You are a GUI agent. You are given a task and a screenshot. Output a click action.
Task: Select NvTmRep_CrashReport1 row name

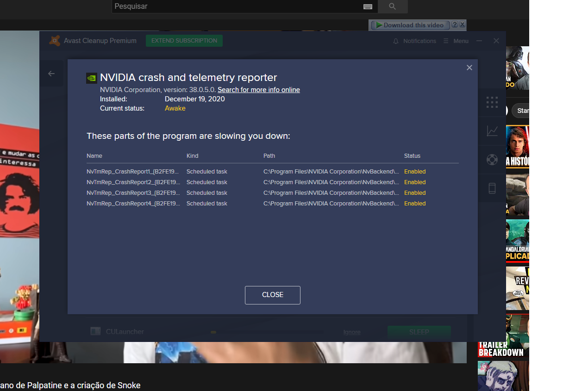click(x=133, y=172)
